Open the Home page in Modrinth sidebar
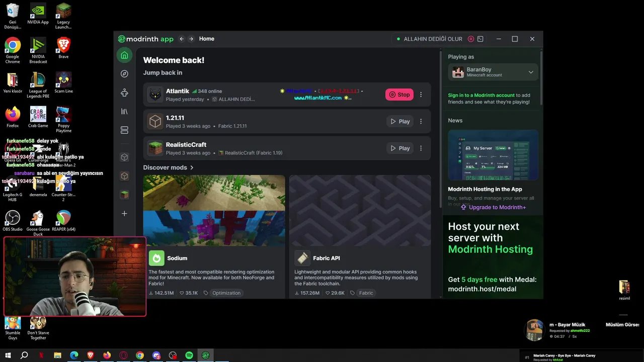Screen dimensions: 644x362 coord(124,55)
